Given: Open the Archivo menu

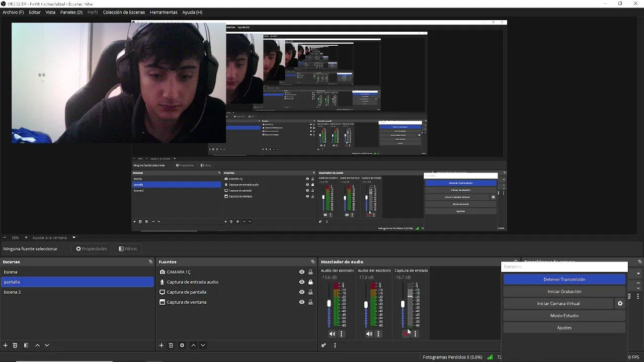Looking at the screenshot, I should [13, 12].
